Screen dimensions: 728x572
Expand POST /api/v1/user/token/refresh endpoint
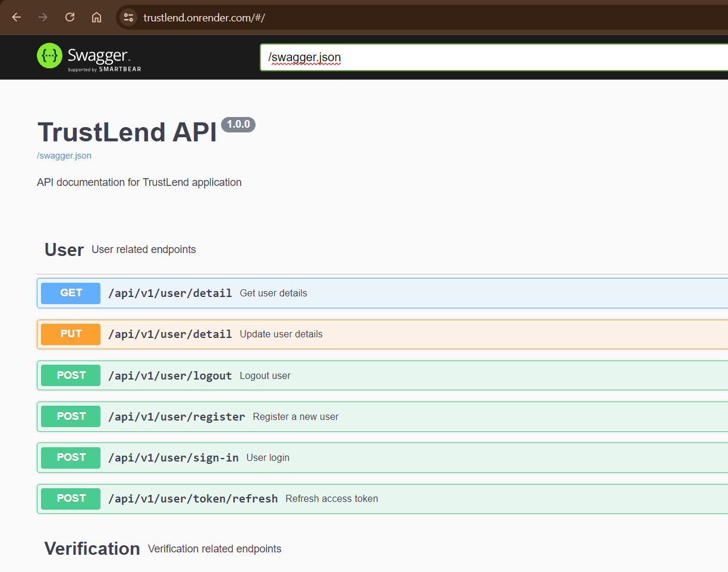(x=382, y=498)
